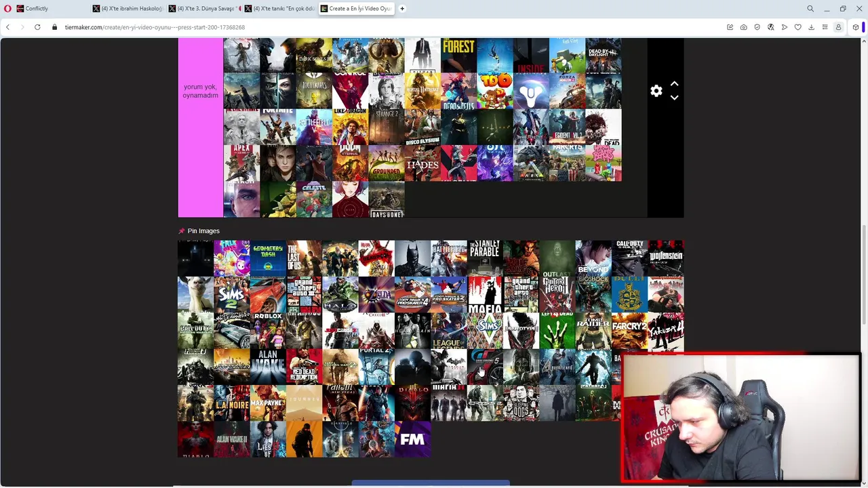Select the Roblox thumbnail

[x=268, y=331]
